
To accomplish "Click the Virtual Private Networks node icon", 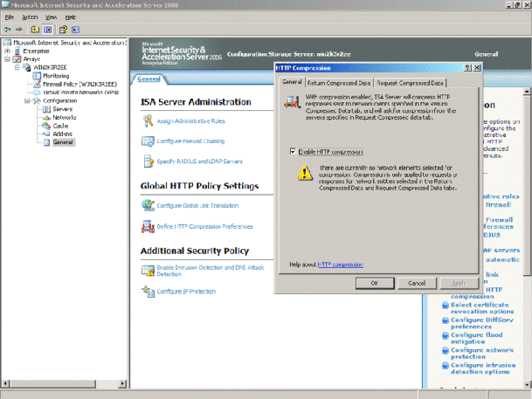I will [37, 93].
